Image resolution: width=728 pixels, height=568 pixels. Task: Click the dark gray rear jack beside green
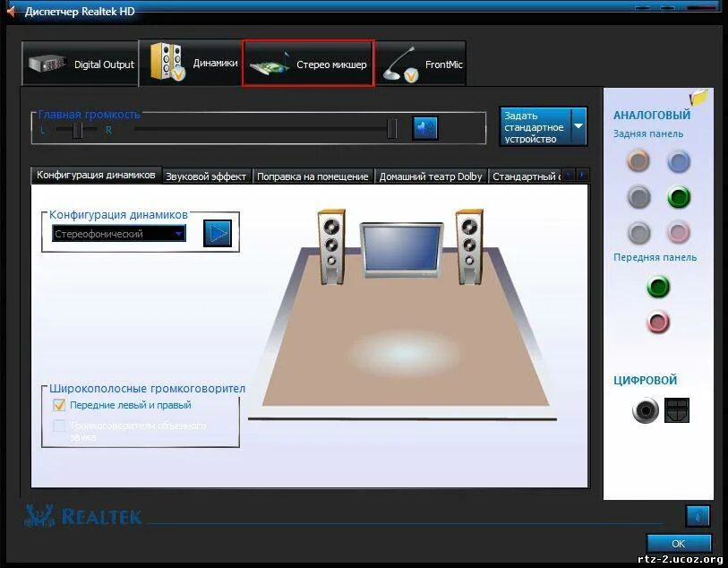click(638, 197)
